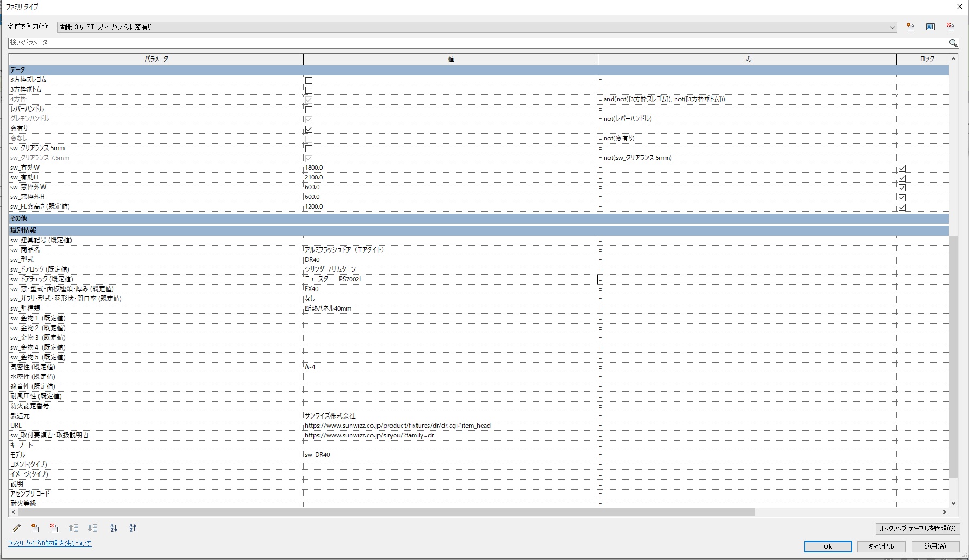Click the OK button
This screenshot has width=969, height=560.
click(x=828, y=546)
